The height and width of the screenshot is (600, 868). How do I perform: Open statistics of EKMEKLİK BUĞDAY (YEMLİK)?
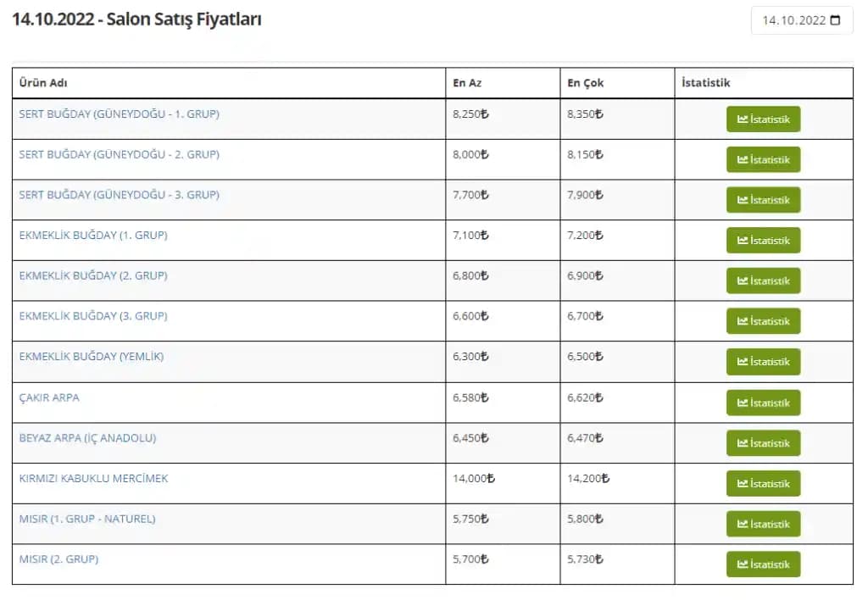pyautogui.click(x=763, y=362)
